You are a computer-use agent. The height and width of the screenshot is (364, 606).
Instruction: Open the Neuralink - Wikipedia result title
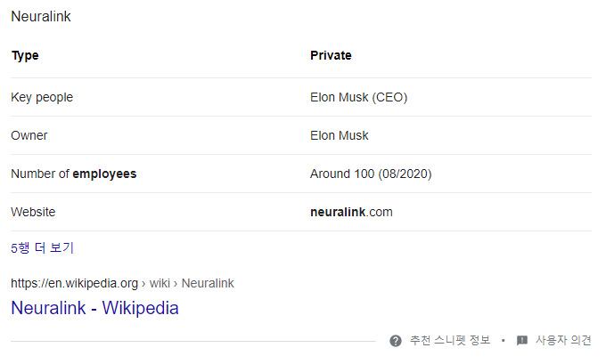[x=94, y=308]
